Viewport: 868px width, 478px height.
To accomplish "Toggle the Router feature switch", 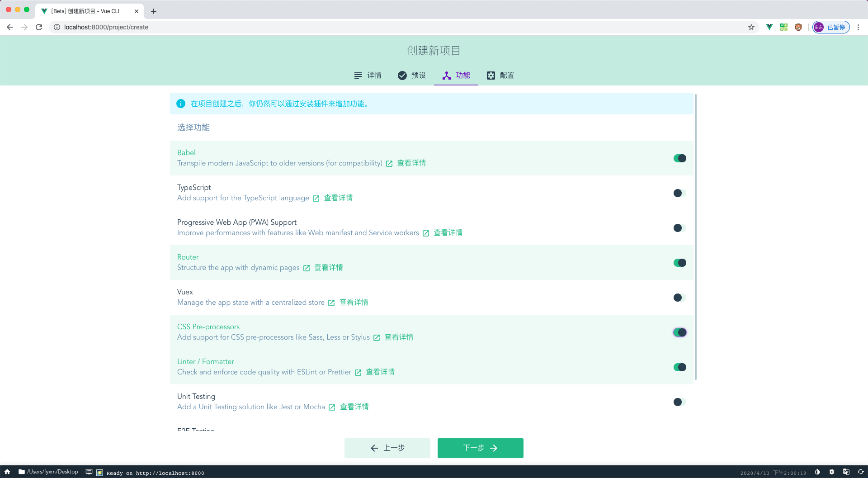I will 679,263.
